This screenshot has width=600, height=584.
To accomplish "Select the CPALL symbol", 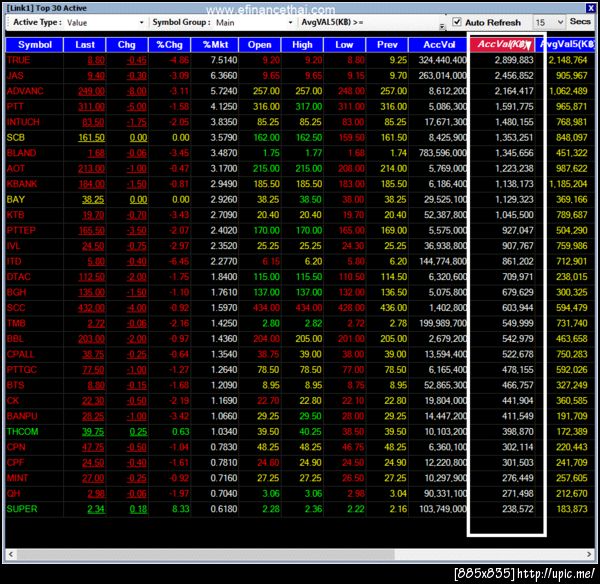I will 20,354.
